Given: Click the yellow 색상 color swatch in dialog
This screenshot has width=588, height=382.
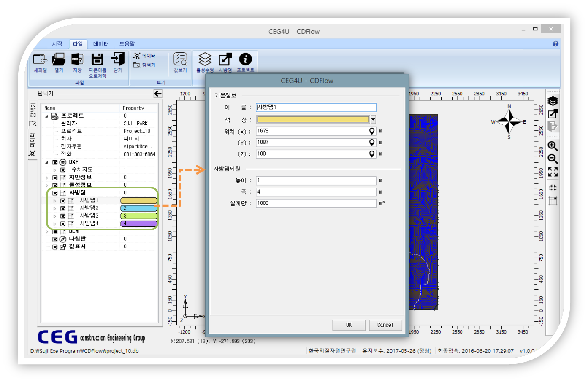Looking at the screenshot, I should pos(313,119).
